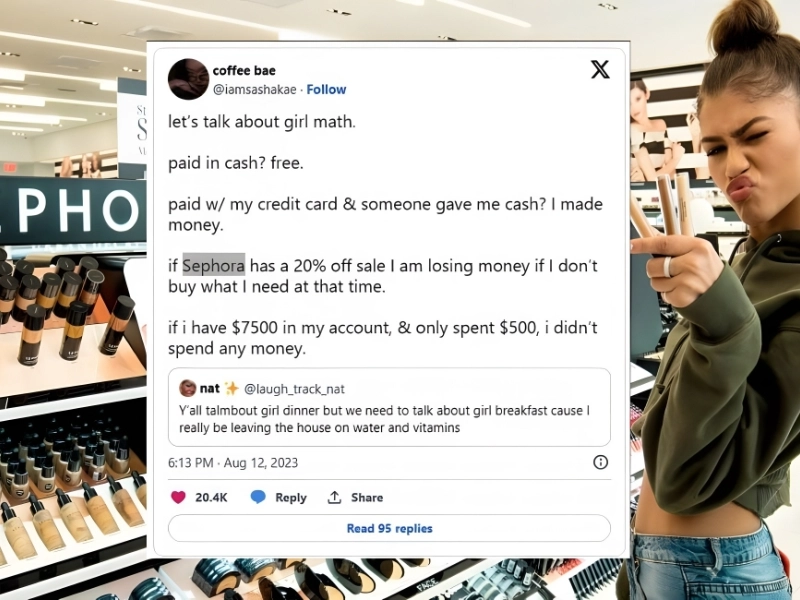The height and width of the screenshot is (600, 800).
Task: Click the 20.4K likes count
Action: [211, 497]
